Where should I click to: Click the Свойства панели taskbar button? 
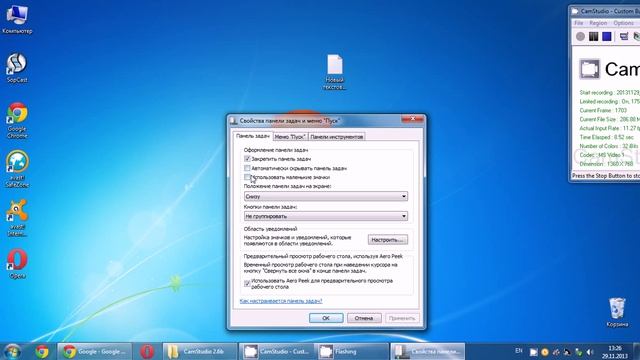(x=427, y=351)
